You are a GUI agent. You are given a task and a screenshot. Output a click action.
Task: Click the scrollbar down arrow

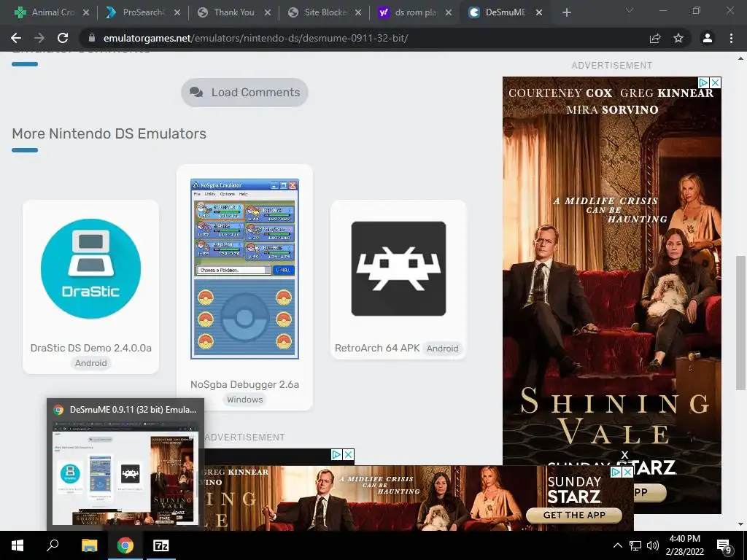pyautogui.click(x=740, y=524)
